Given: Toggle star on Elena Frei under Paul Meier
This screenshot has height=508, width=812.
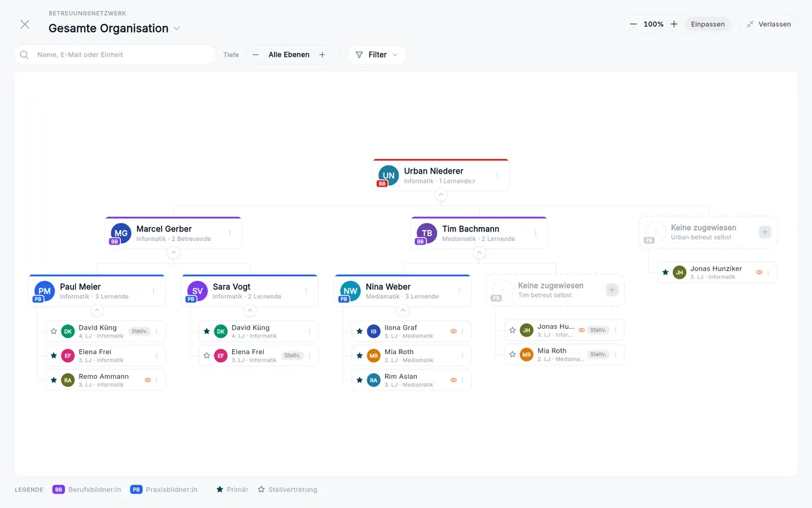Looking at the screenshot, I should 54,356.
